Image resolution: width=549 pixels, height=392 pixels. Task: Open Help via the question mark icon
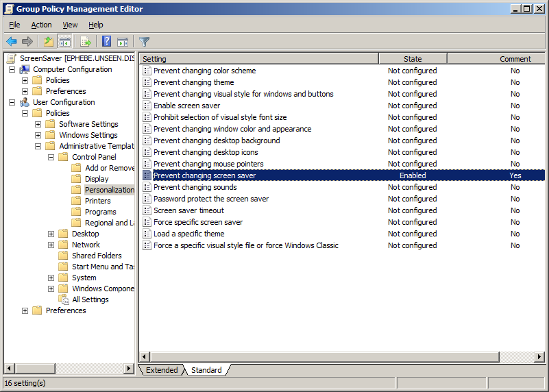pyautogui.click(x=107, y=42)
